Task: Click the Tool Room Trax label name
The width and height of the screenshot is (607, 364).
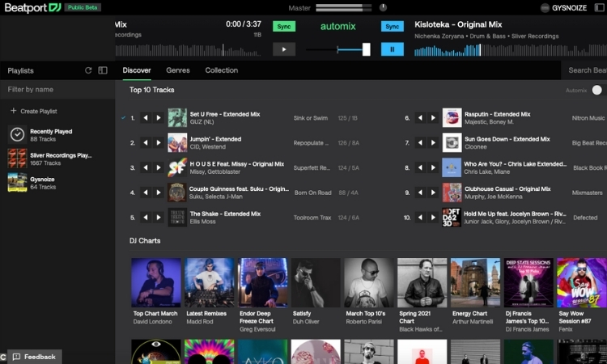Action: click(x=312, y=218)
